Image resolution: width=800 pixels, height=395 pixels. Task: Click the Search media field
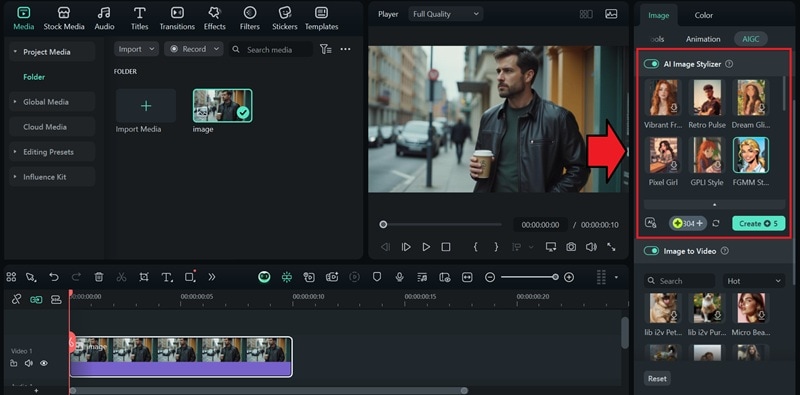point(270,50)
